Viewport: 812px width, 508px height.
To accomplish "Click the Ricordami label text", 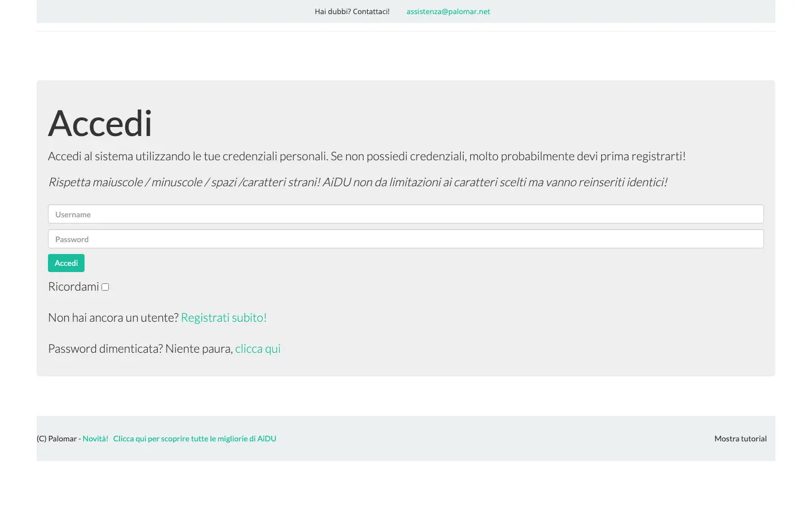I will pos(73,287).
